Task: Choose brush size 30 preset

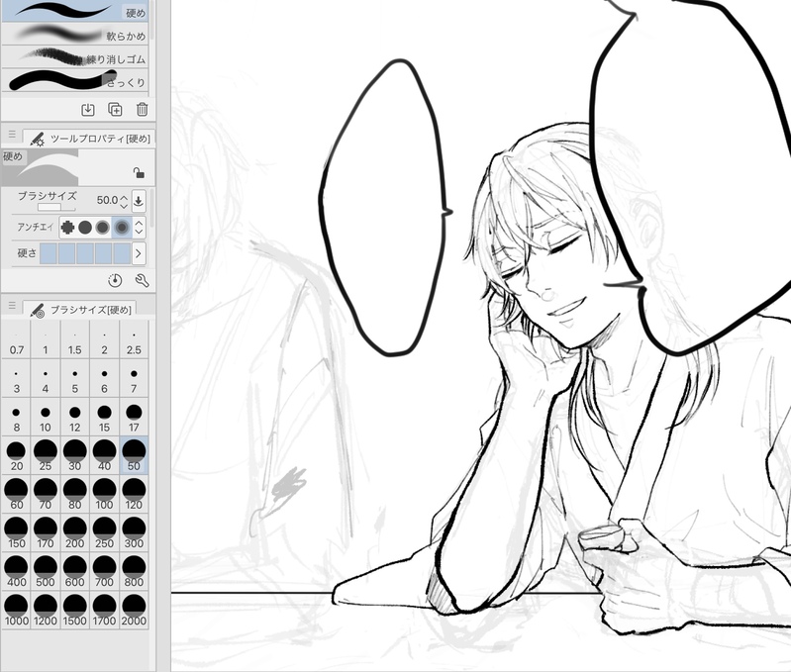Action: coord(74,455)
